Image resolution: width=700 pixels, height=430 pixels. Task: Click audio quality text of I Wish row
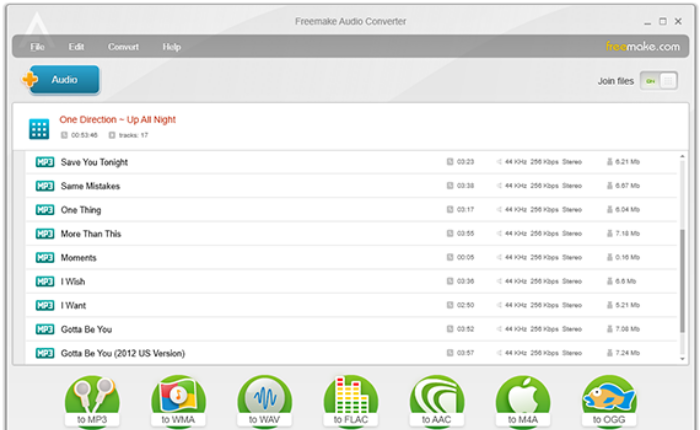(543, 281)
